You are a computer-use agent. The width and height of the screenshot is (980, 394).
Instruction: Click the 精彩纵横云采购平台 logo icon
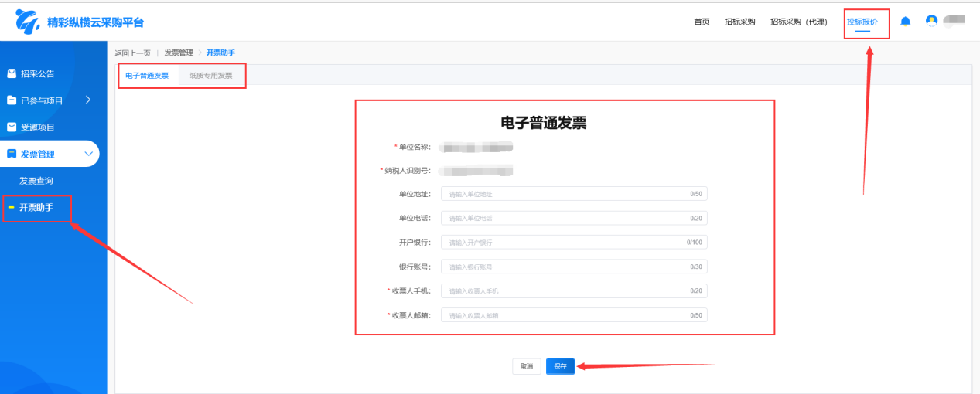pos(28,22)
